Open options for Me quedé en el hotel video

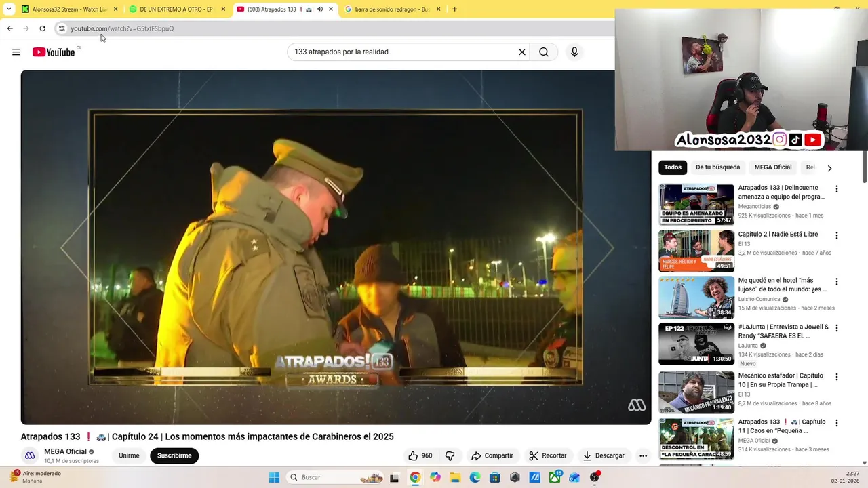[836, 282]
